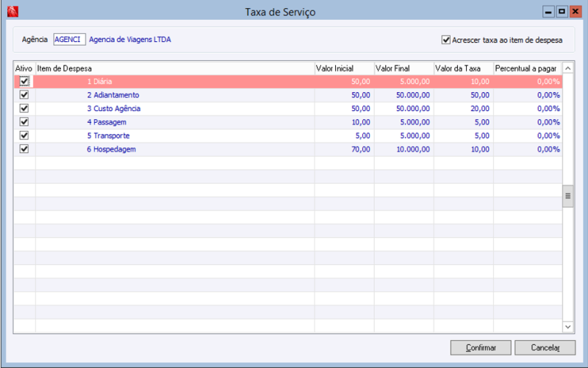Minimize the Taxa de Serviço window
The width and height of the screenshot is (588, 368).
pos(548,12)
